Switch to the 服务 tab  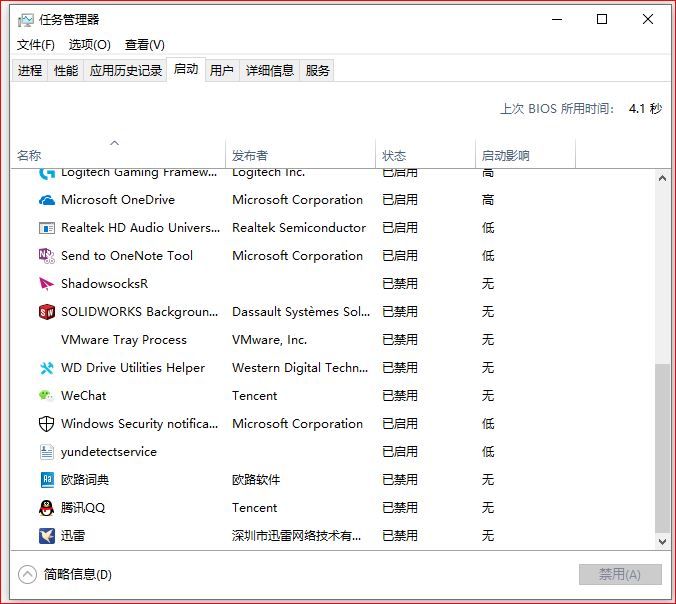(x=317, y=70)
